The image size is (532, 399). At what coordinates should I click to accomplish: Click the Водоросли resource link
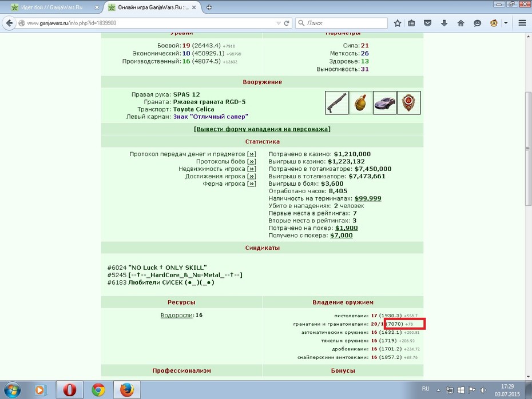(x=176, y=316)
